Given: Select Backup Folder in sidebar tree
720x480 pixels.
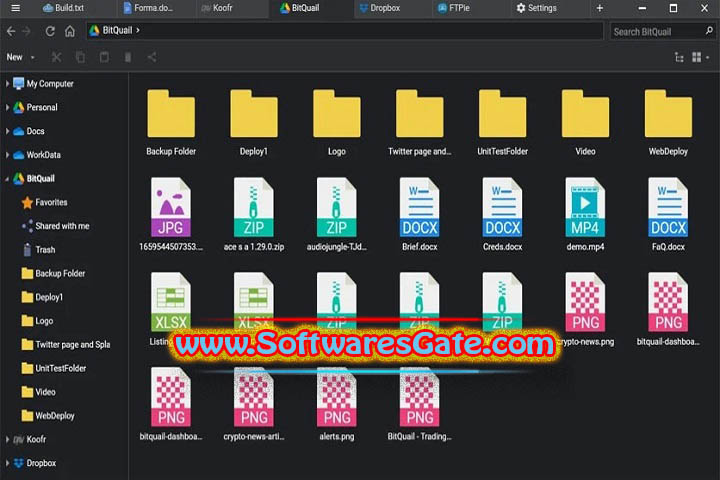Looking at the screenshot, I should [53, 273].
